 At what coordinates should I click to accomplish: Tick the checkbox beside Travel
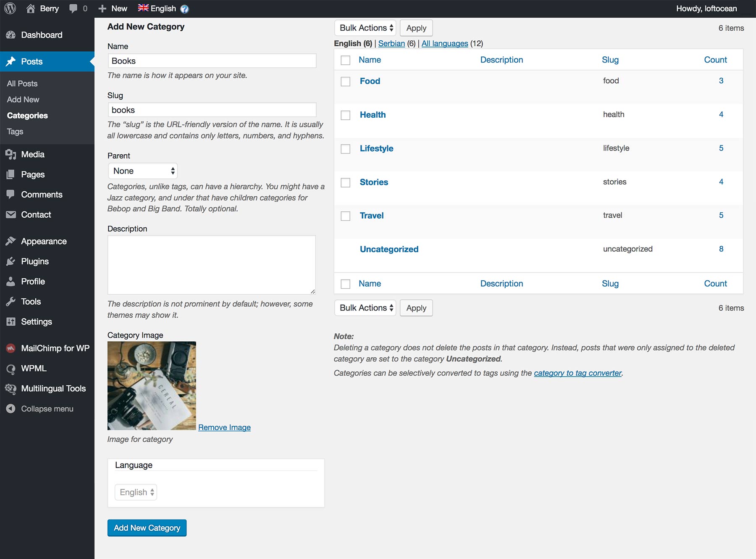tap(345, 216)
